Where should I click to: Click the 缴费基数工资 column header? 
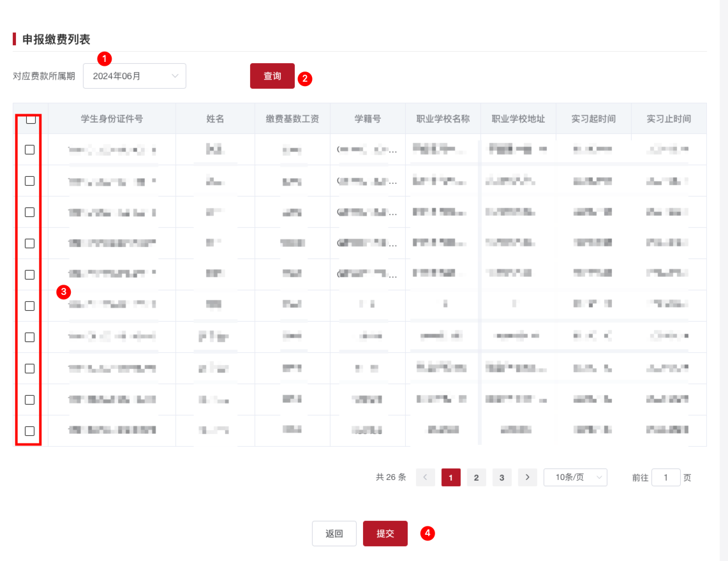[292, 119]
